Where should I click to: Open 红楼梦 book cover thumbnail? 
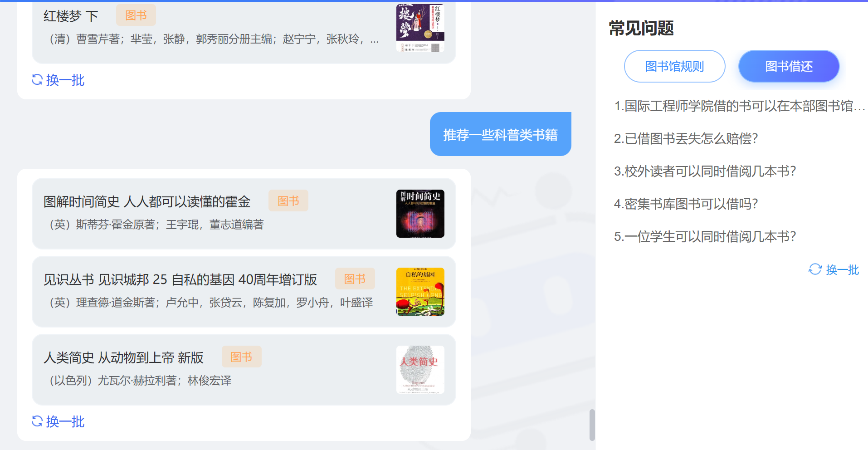(420, 28)
